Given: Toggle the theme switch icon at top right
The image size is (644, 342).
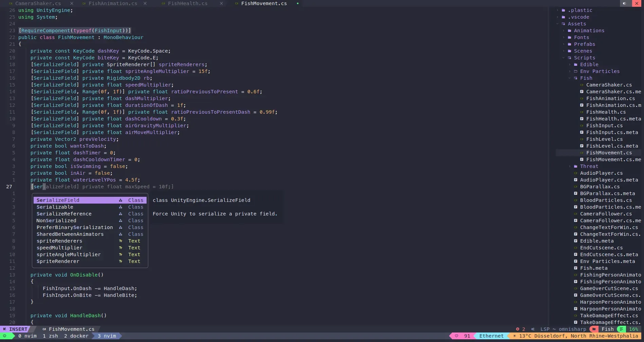Looking at the screenshot, I should click(624, 3).
